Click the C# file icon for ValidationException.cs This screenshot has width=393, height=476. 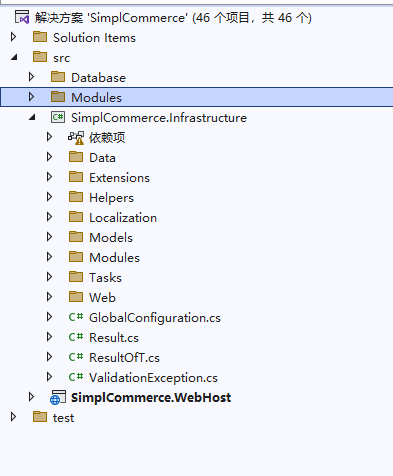[76, 377]
